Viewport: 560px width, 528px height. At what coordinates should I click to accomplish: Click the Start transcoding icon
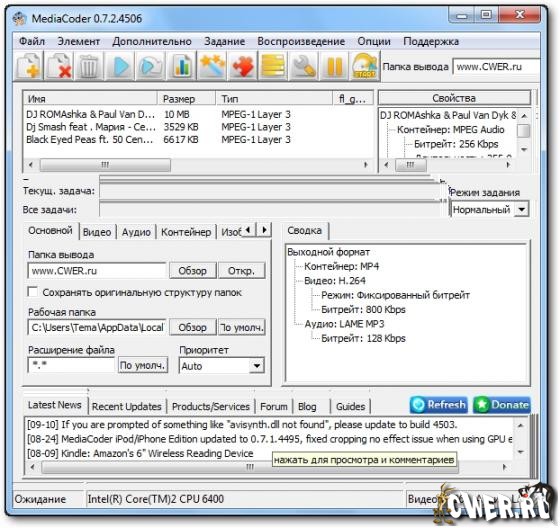pyautogui.click(x=365, y=66)
